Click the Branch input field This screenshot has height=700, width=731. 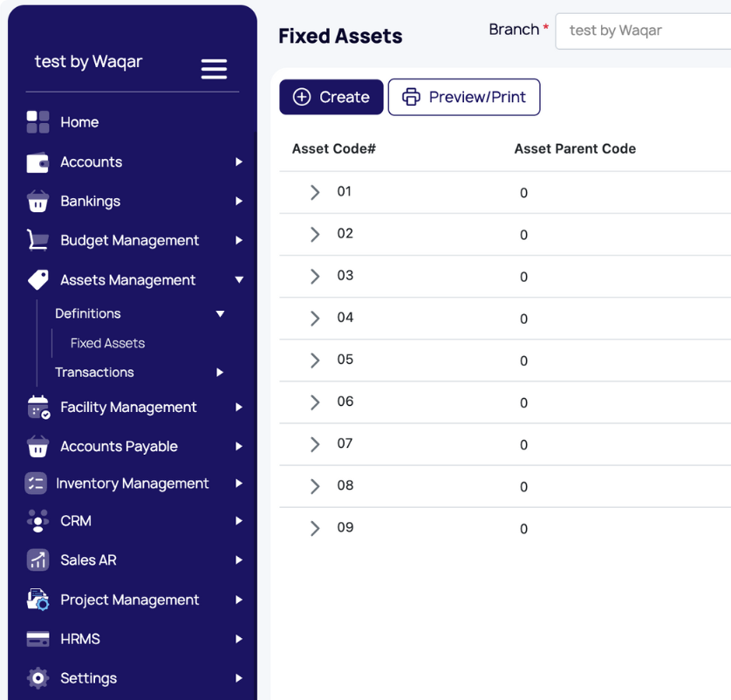(x=644, y=31)
